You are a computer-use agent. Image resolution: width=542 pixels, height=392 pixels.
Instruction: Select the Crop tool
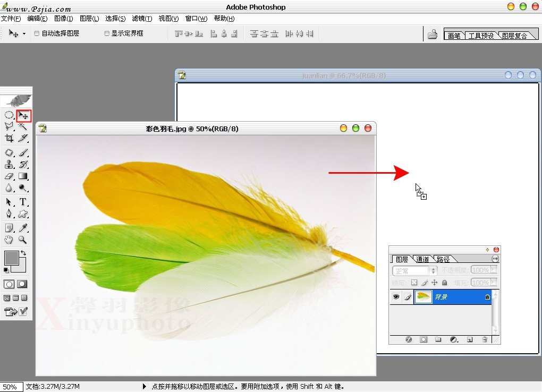[9, 138]
